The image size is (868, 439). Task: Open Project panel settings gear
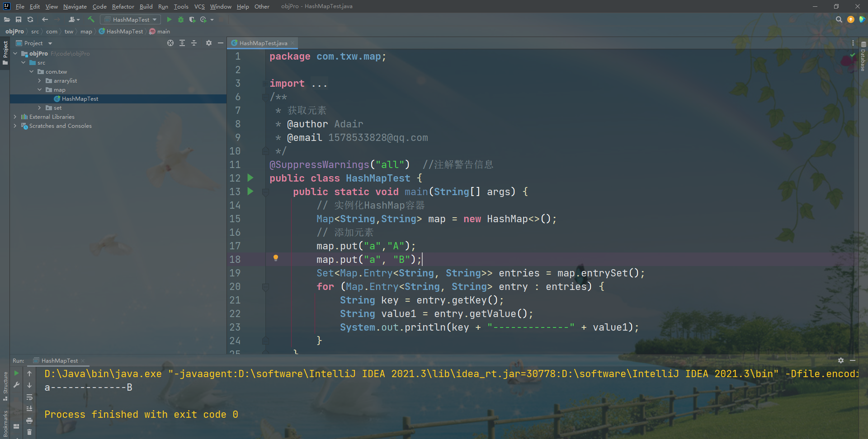208,43
